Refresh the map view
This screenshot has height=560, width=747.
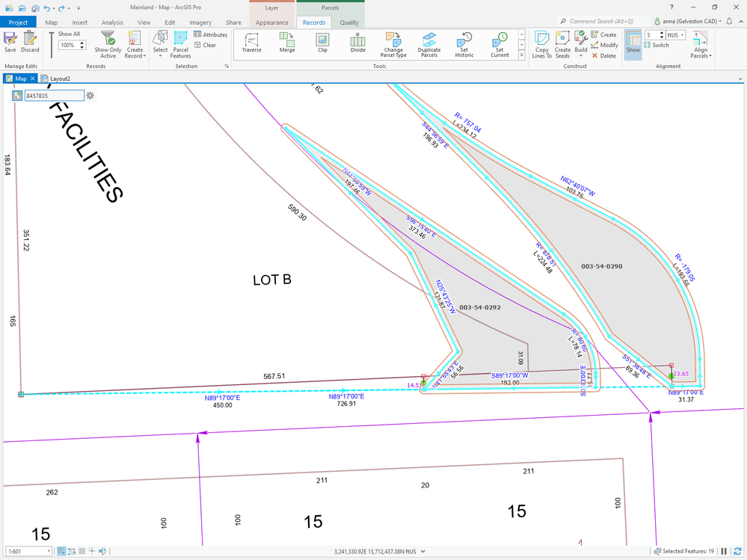click(x=737, y=552)
